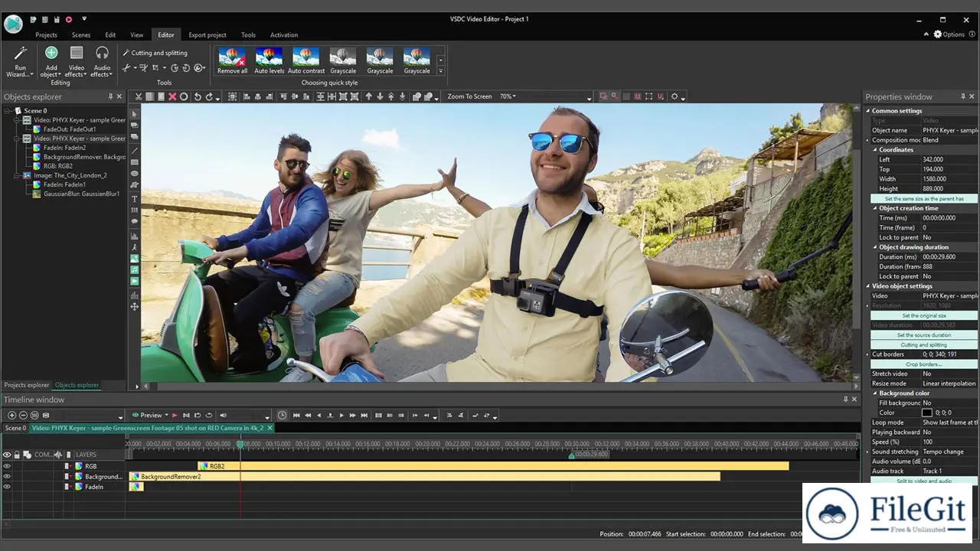Click the move up order arrow icon
The height and width of the screenshot is (551, 980).
tap(368, 96)
